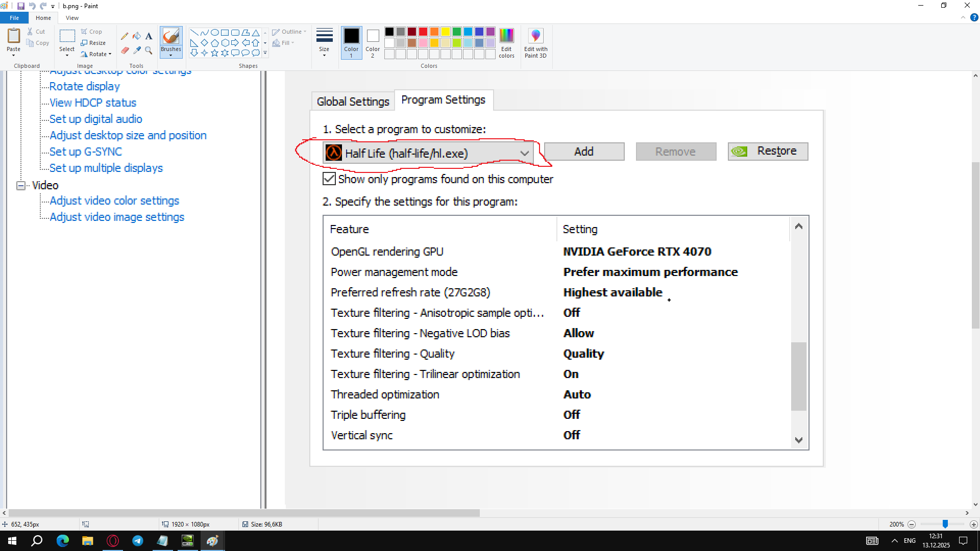Choose the five-point star shape

pyautogui.click(x=214, y=53)
